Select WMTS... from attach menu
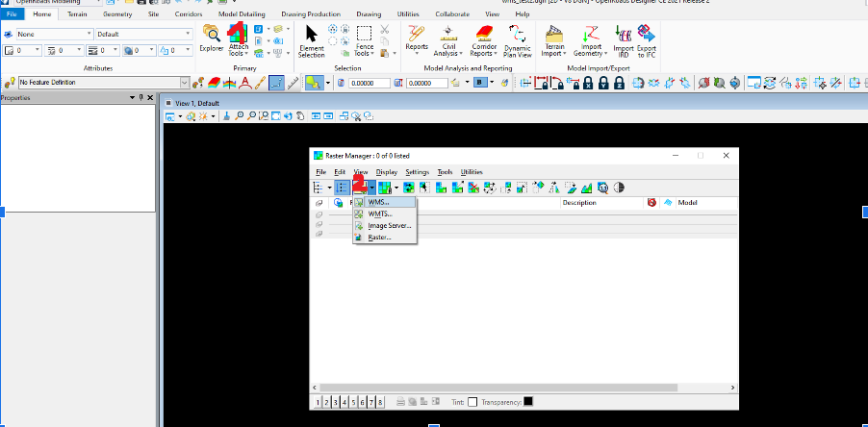868x427 pixels. pos(384,214)
